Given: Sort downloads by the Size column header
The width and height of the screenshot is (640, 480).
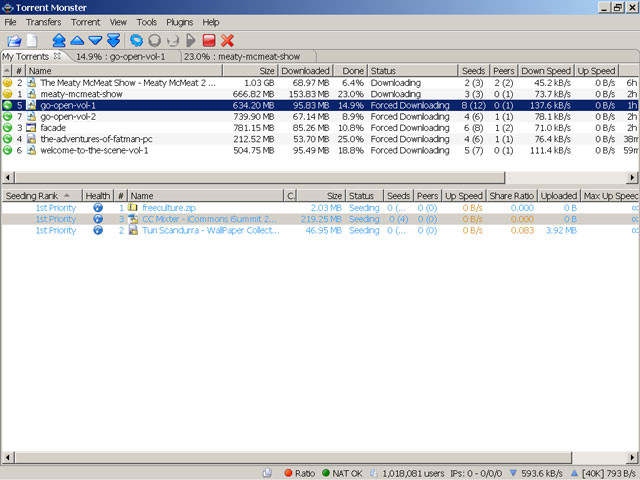Looking at the screenshot, I should point(250,71).
